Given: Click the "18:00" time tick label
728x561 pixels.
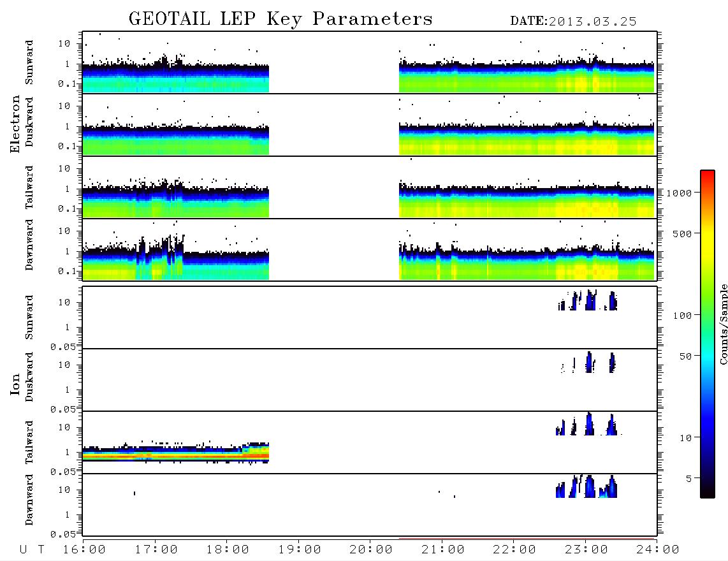Looking at the screenshot, I should 228,550.
